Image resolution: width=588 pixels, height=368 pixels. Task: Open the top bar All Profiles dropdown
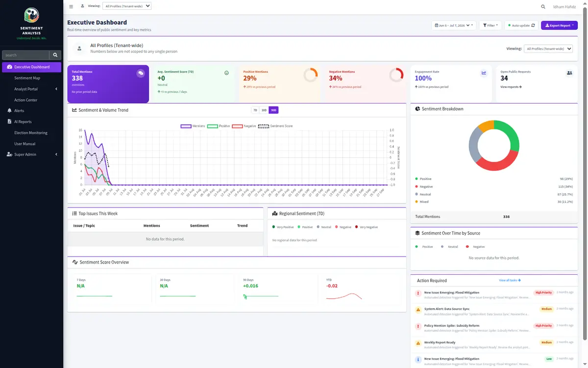pyautogui.click(x=127, y=6)
